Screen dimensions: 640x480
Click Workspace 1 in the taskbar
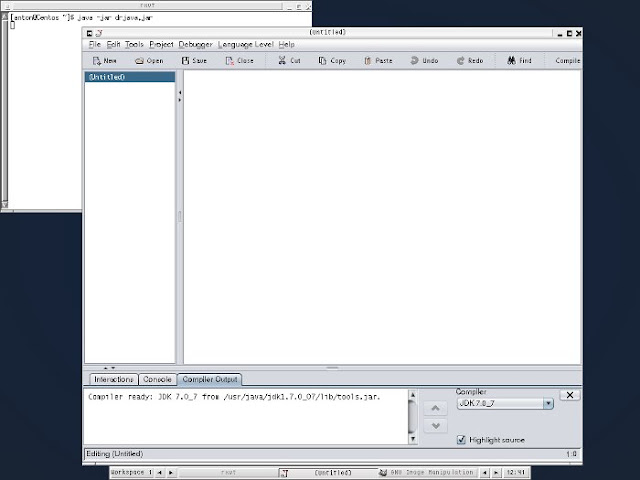click(x=131, y=472)
